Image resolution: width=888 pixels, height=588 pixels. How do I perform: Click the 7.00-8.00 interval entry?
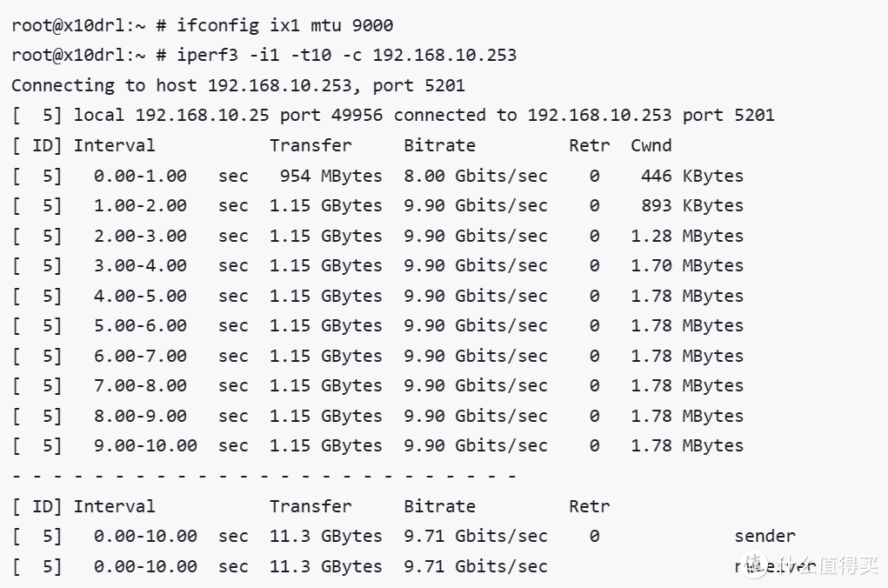140,385
